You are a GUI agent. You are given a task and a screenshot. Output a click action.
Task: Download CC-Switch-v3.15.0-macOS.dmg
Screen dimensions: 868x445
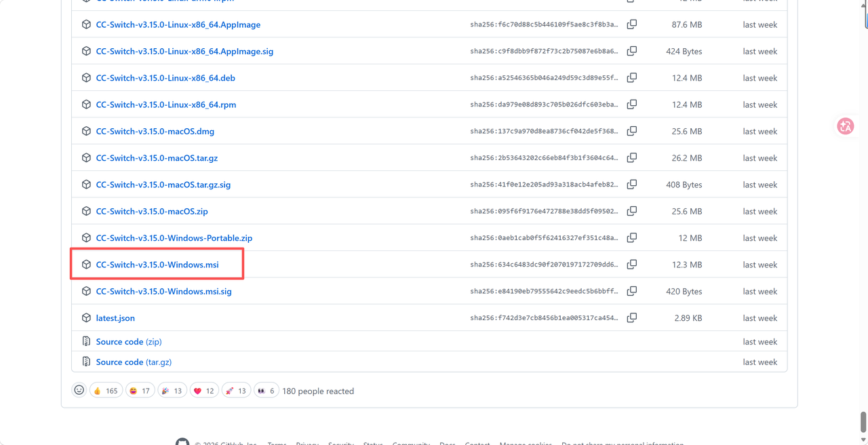click(155, 131)
